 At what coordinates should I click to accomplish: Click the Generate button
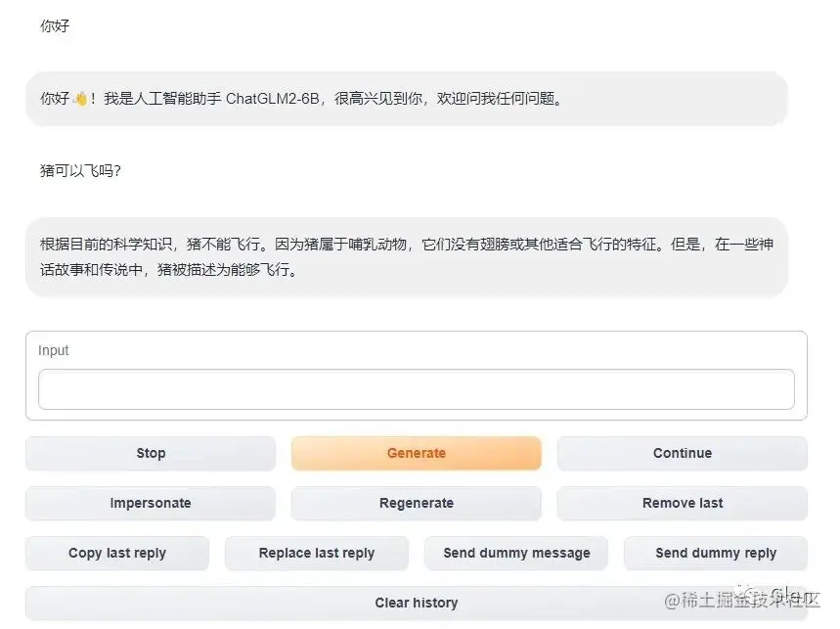(x=416, y=453)
